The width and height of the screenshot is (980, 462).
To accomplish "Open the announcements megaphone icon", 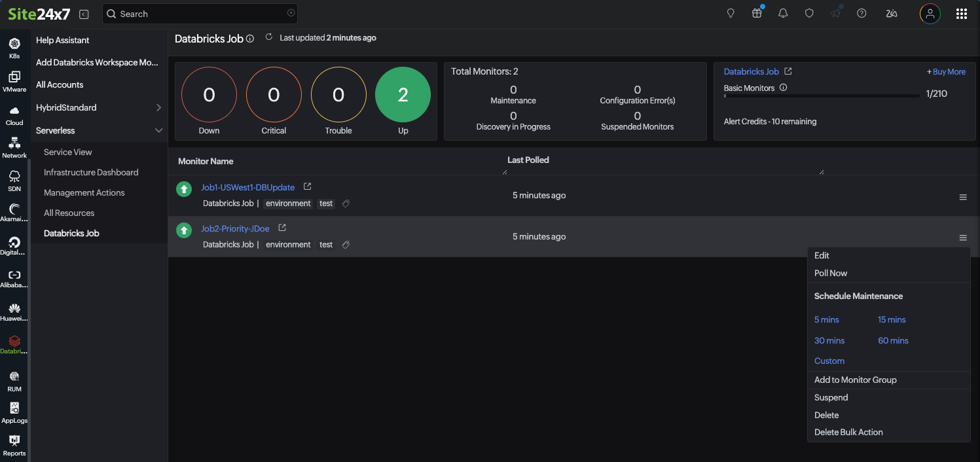I will click(x=835, y=13).
